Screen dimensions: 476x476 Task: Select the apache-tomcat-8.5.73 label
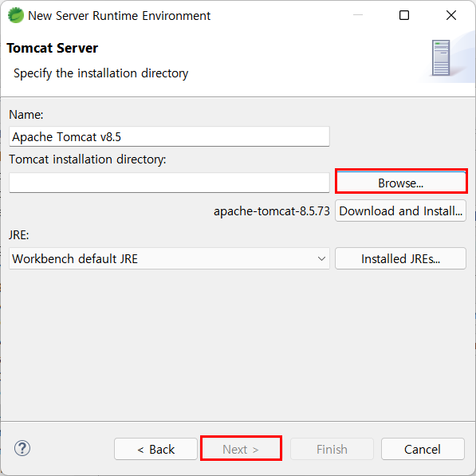tap(271, 211)
